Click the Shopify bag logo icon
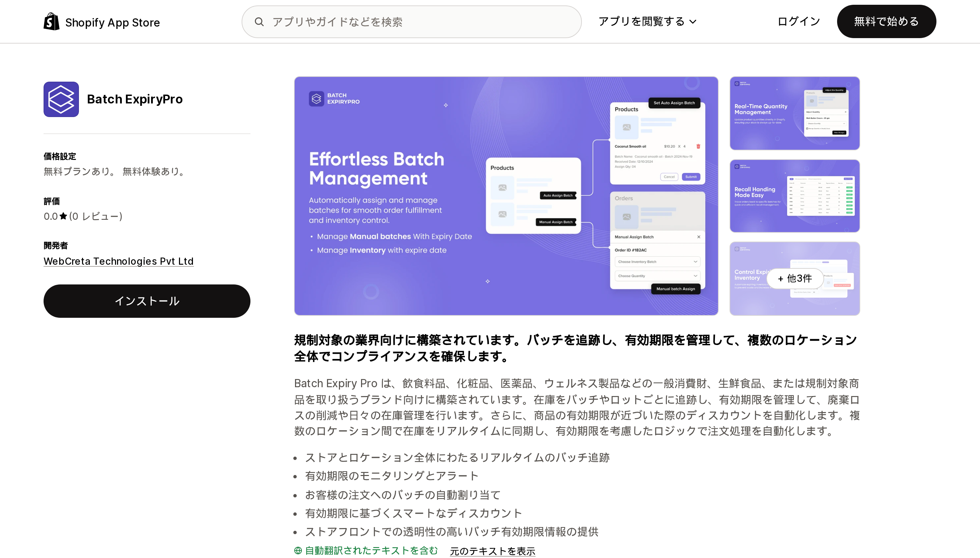The height and width of the screenshot is (558, 980). point(51,21)
